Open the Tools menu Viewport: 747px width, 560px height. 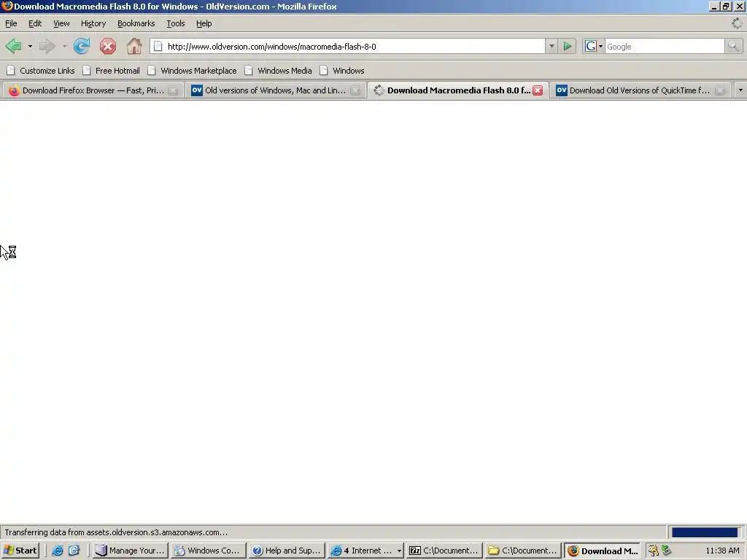(175, 23)
